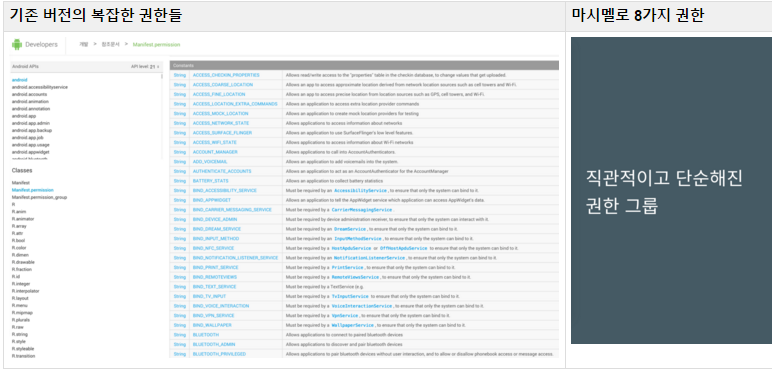Open the R.interpolator class
The width and height of the screenshot is (774, 372).
[26, 291]
